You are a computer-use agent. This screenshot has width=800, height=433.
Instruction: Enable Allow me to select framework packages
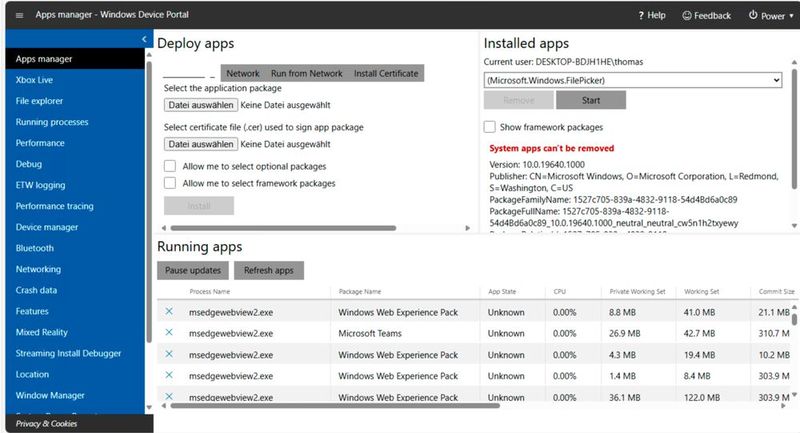(170, 183)
